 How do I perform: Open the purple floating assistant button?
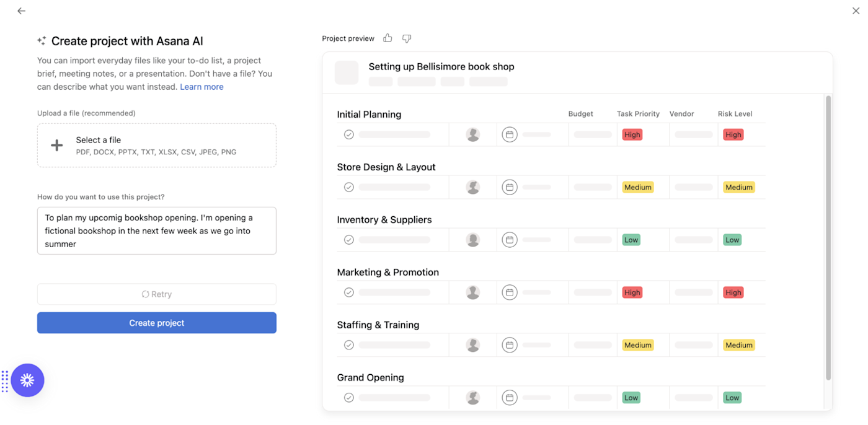point(27,380)
